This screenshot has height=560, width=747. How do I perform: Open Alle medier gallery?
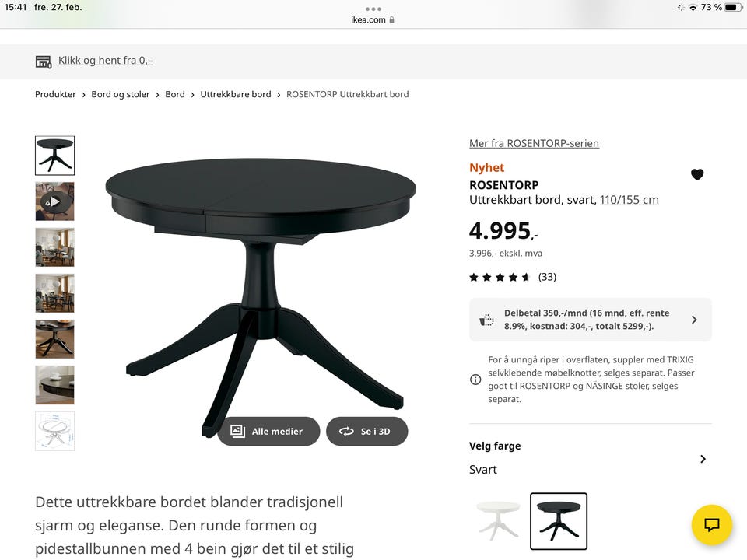pyautogui.click(x=268, y=432)
